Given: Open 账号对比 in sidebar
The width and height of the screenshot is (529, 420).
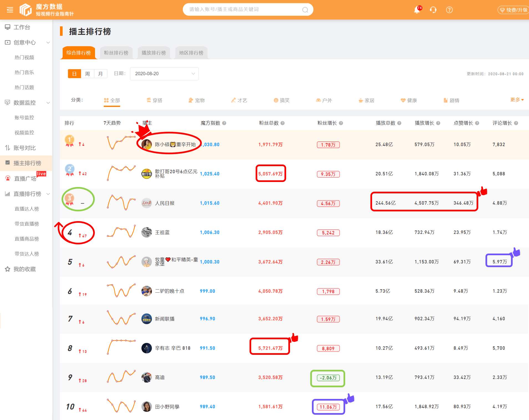Looking at the screenshot, I should (24, 148).
